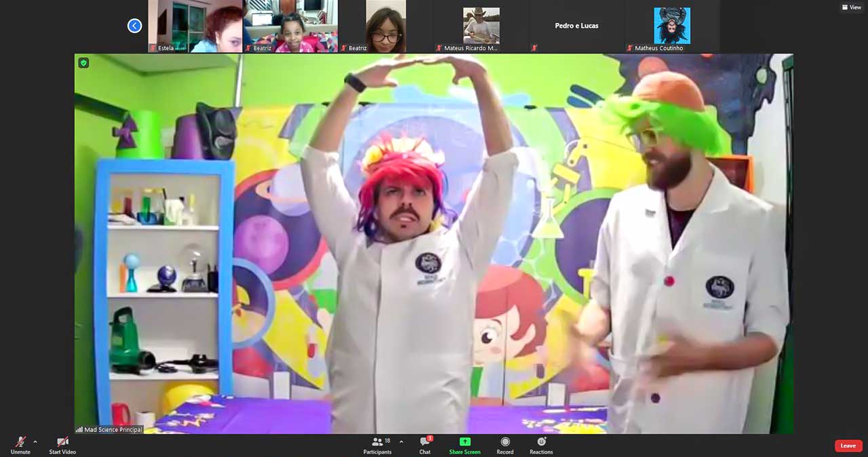This screenshot has width=868, height=457.
Task: Open the View layout menu
Action: 851,7
